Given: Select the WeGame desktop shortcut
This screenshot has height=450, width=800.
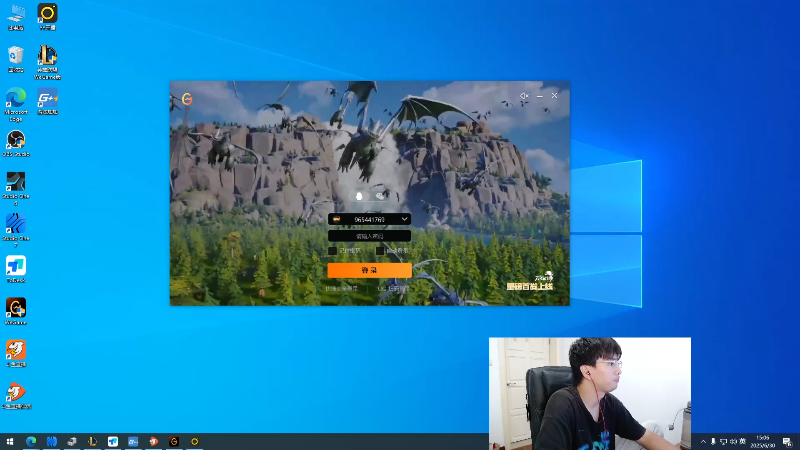Looking at the screenshot, I should [16, 312].
